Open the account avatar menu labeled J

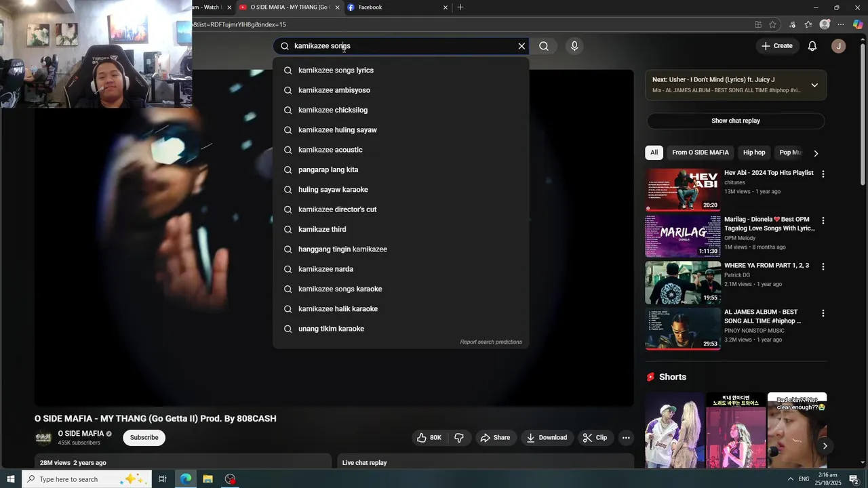point(839,46)
